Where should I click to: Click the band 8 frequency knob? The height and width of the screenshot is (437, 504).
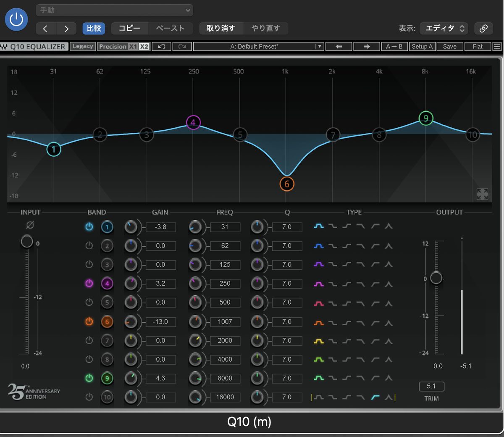click(x=195, y=360)
